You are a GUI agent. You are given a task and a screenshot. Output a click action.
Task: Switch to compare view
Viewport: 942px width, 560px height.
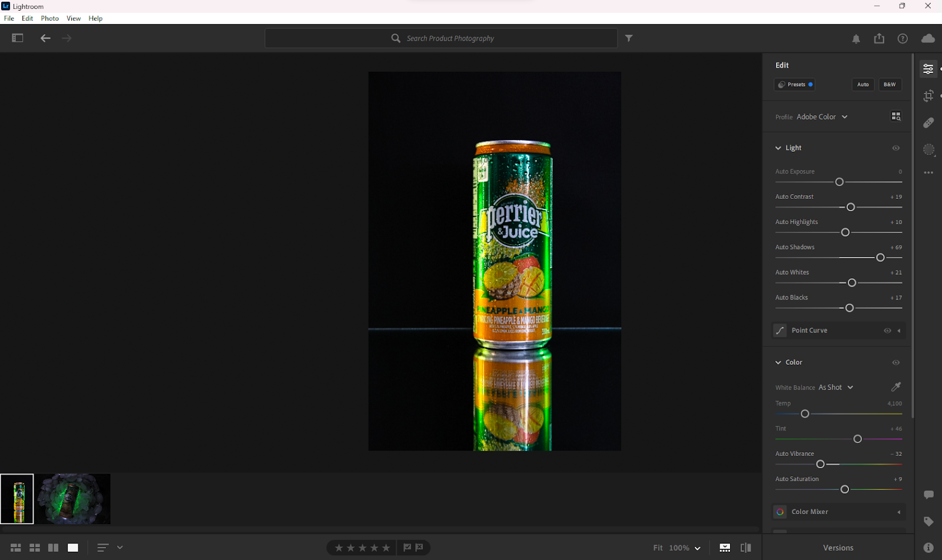53,548
